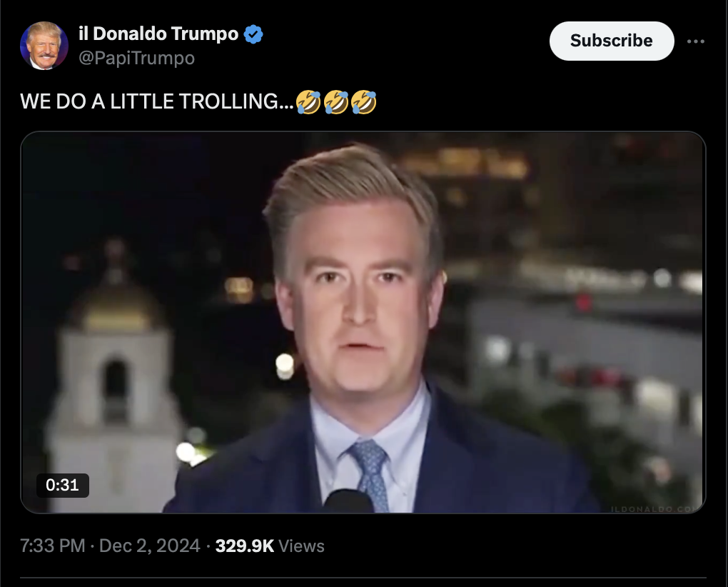This screenshot has width=728, height=587.
Task: Click the blue verified checkmark badge
Action: point(253,34)
